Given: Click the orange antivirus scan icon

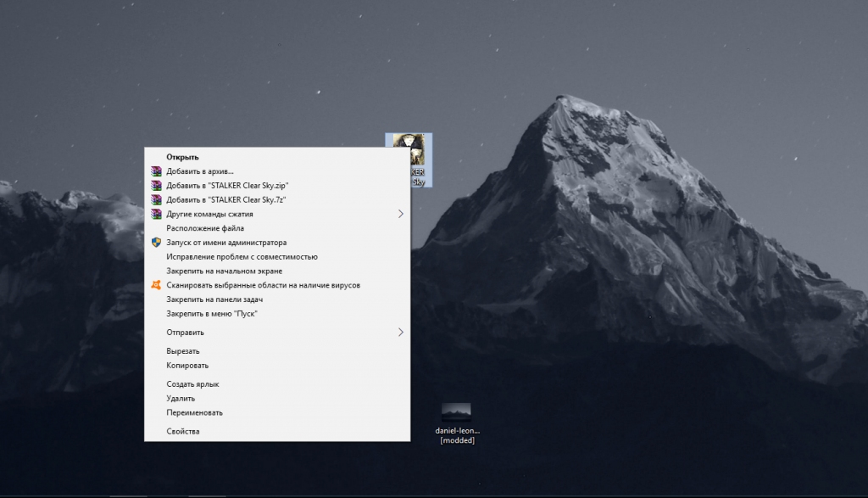Looking at the screenshot, I should click(x=155, y=285).
